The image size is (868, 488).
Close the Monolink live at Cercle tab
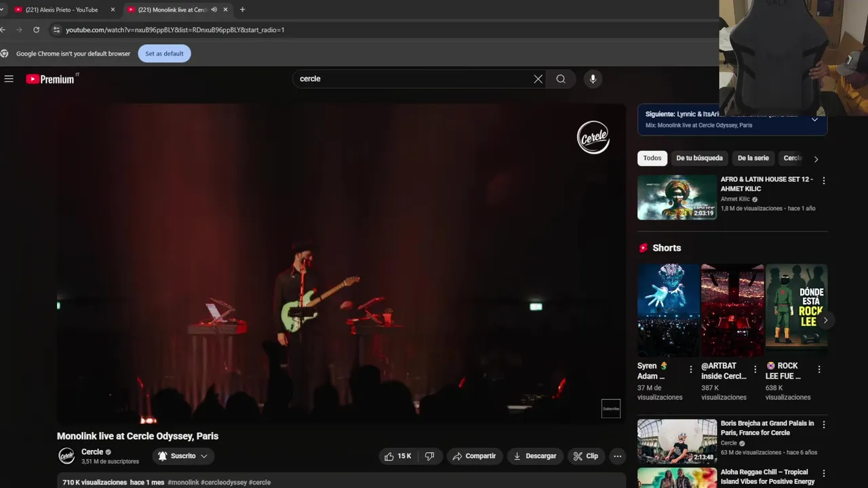225,9
